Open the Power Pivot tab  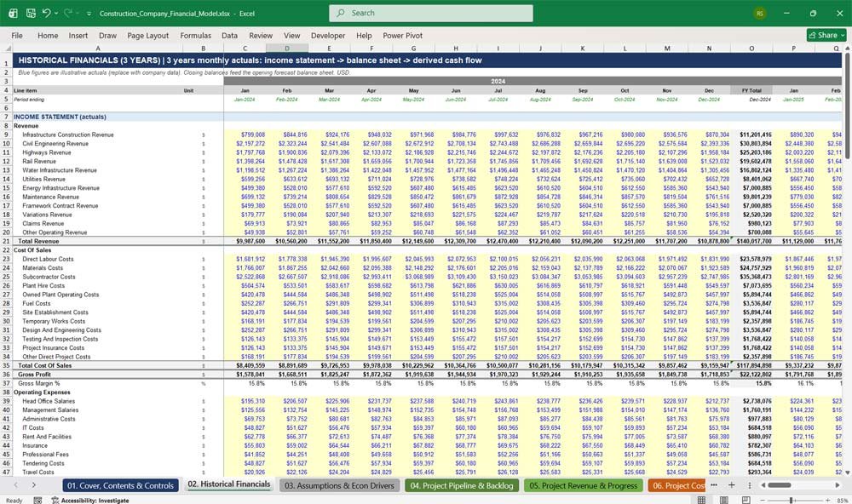pyautogui.click(x=403, y=35)
